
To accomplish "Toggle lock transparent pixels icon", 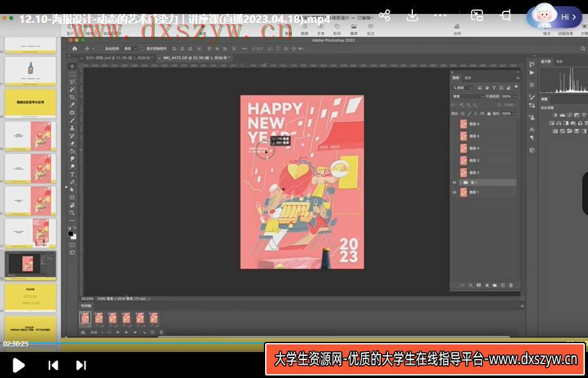I will [462, 114].
